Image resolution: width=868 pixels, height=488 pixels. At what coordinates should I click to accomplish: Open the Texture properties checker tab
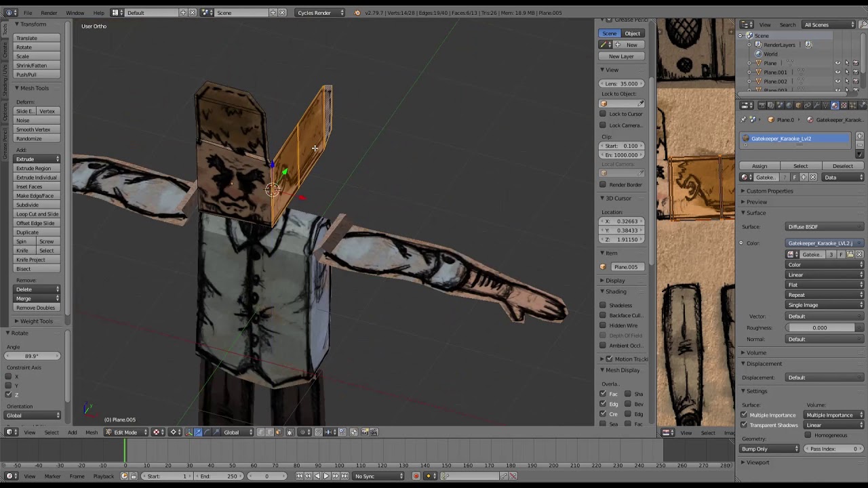[844, 105]
